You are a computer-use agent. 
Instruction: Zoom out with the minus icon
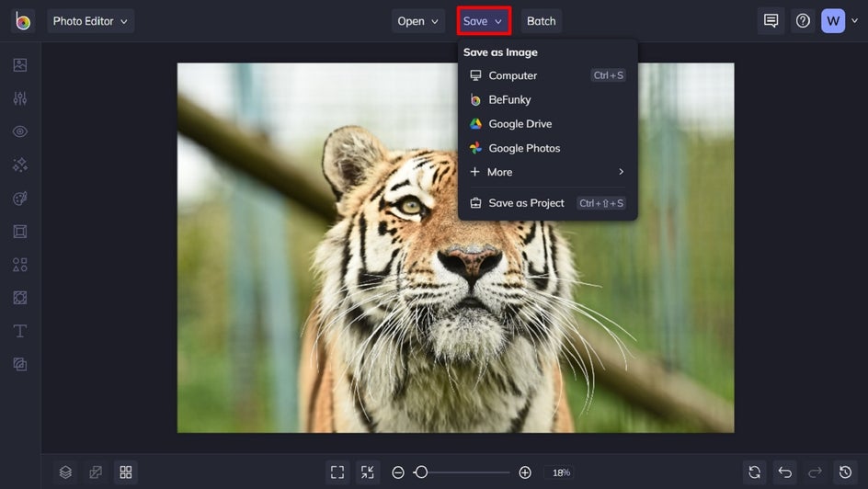coord(398,472)
